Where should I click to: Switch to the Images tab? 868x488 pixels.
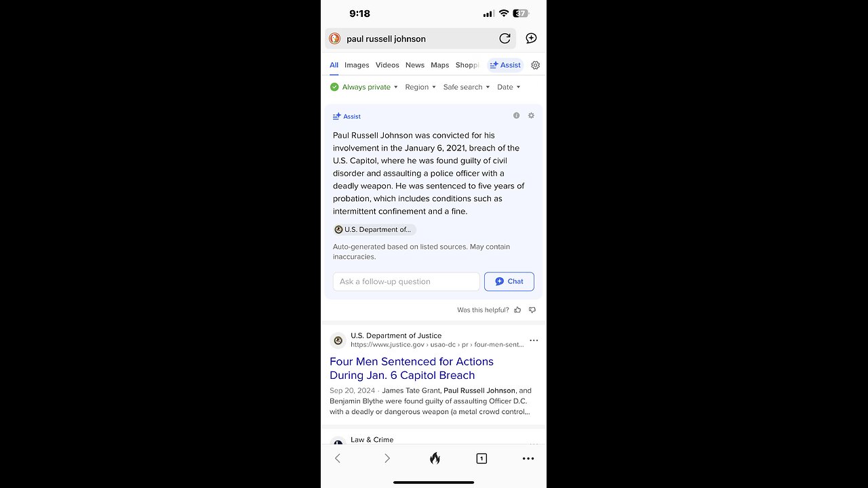click(357, 65)
